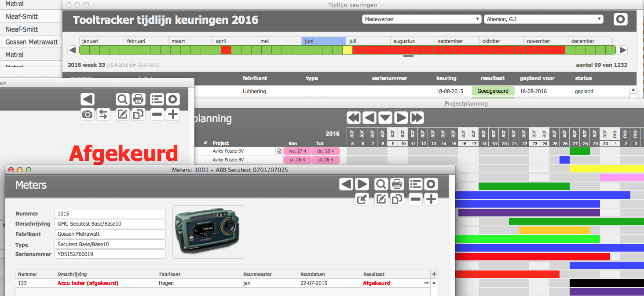
Task: Click the export arrow icon in Meters toolbar
Action: coord(362,199)
